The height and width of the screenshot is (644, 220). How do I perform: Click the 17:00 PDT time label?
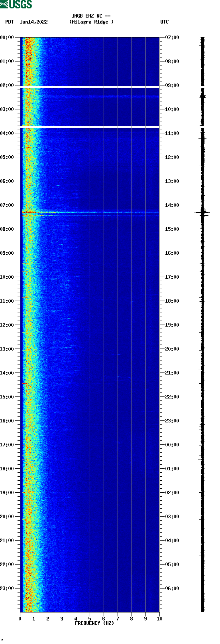[7, 445]
